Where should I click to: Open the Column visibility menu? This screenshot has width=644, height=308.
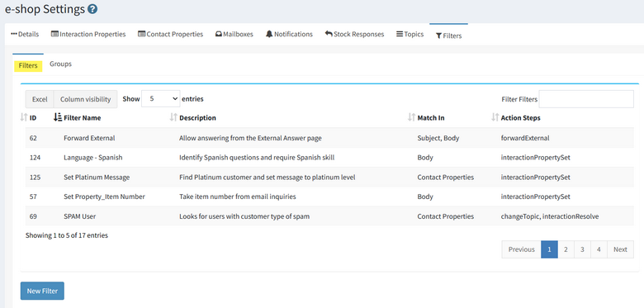(85, 99)
